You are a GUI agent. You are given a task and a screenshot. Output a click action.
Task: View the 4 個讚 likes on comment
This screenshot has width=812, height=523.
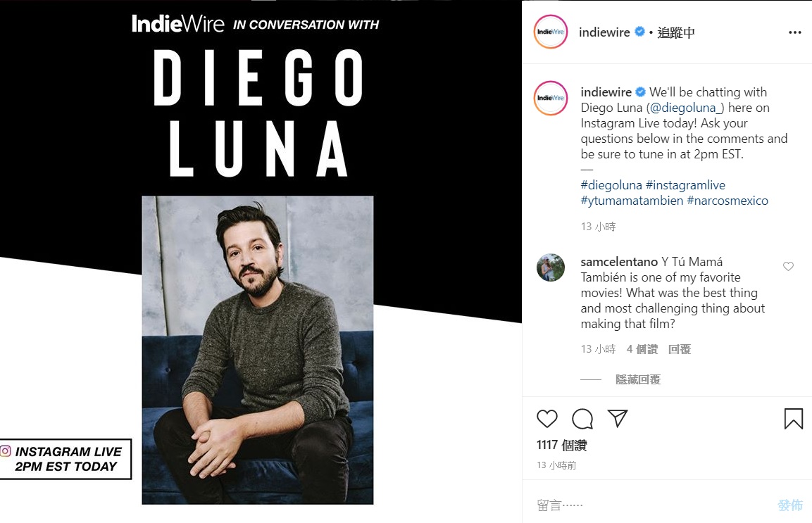pos(642,349)
